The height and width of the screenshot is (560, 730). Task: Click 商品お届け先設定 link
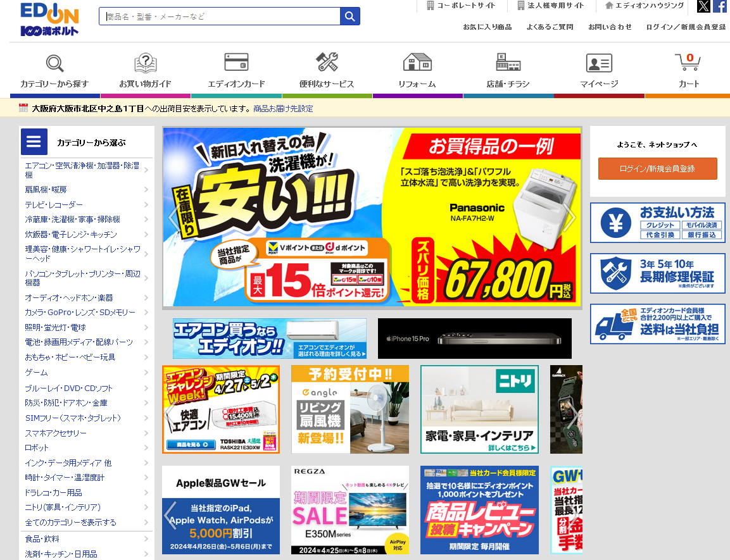(x=283, y=108)
